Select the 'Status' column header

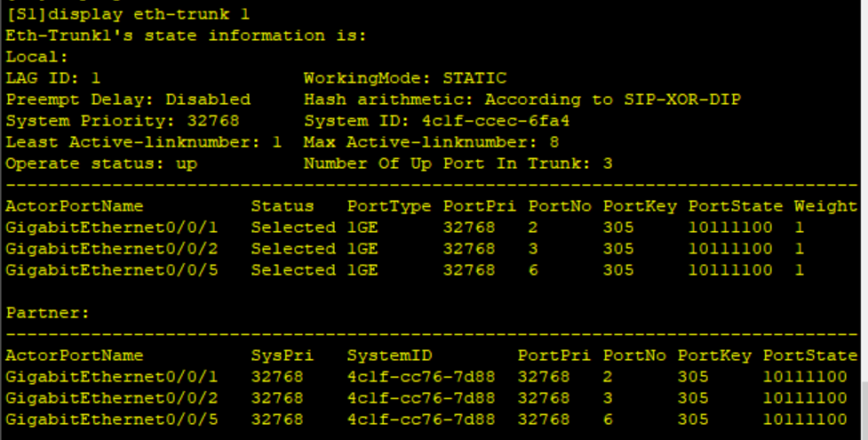283,206
